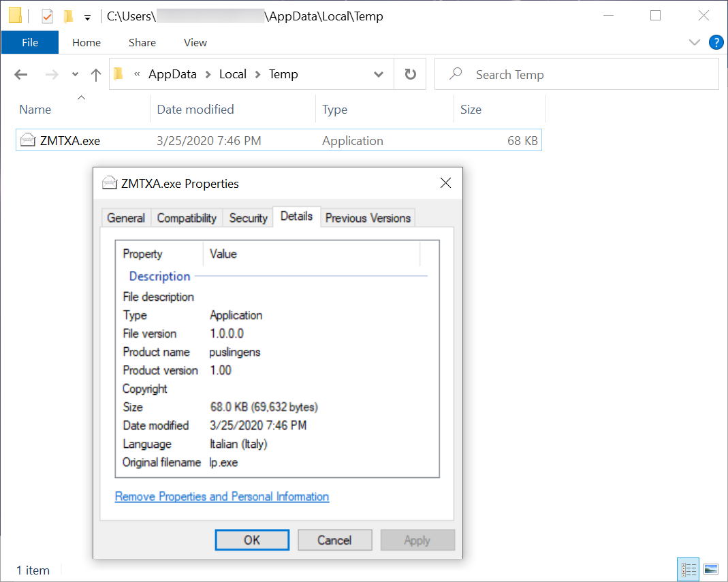The image size is (728, 582).
Task: Open the File menu
Action: pyautogui.click(x=30, y=42)
